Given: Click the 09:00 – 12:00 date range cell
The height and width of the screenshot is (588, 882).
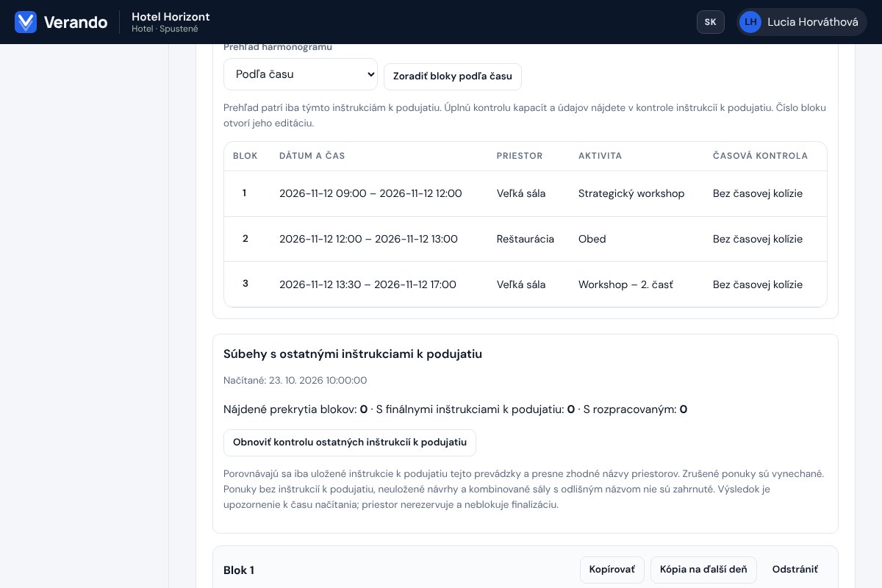Looking at the screenshot, I should (370, 193).
